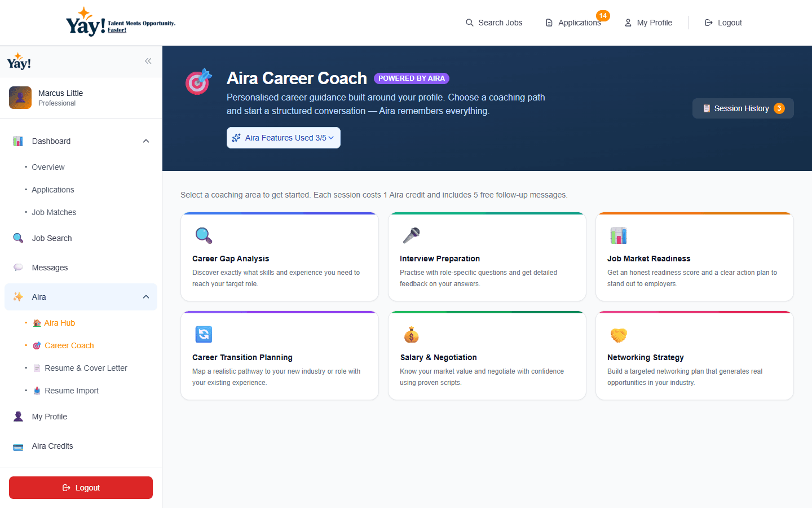Click the Aira Career Coach target icon
The image size is (812, 508).
[x=198, y=81]
